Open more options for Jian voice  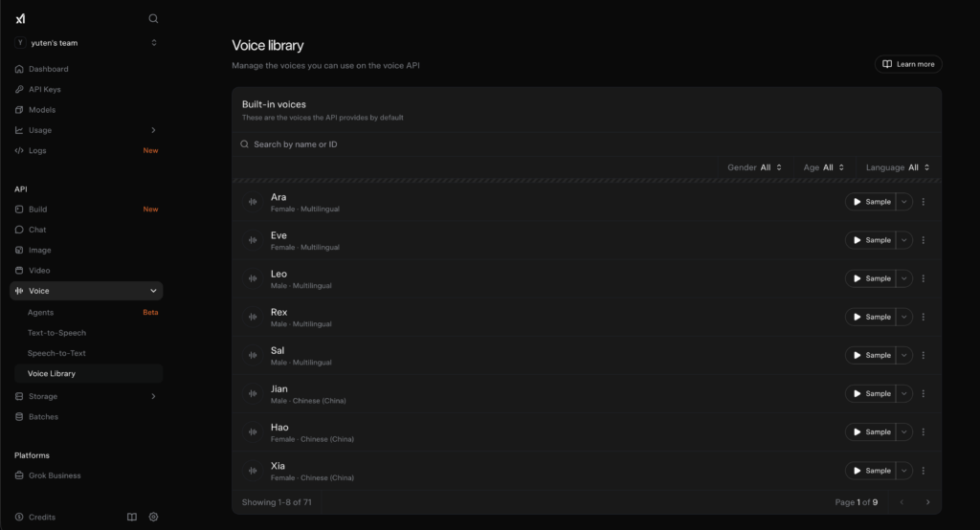pyautogui.click(x=924, y=394)
